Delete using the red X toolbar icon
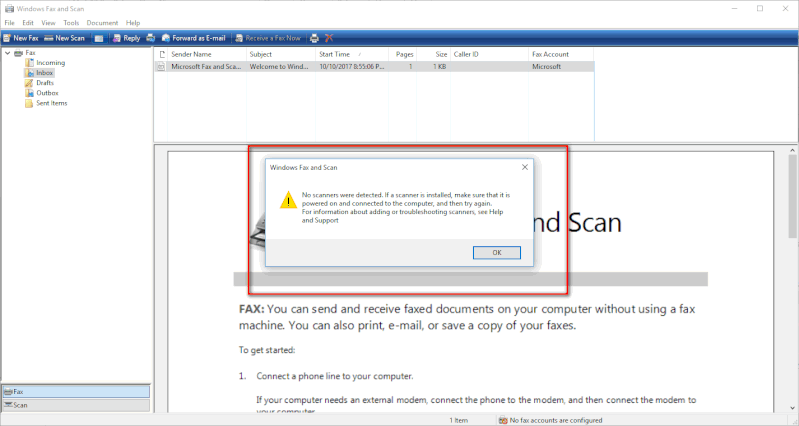This screenshot has width=799, height=426. coord(329,38)
